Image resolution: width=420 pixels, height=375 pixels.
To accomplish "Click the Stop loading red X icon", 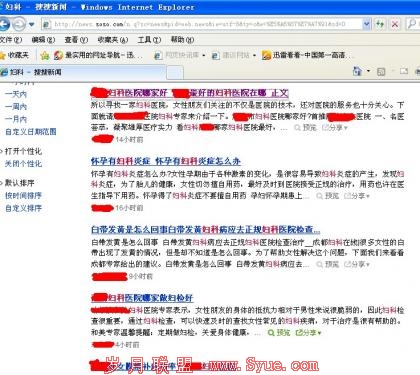I will [x=395, y=24].
